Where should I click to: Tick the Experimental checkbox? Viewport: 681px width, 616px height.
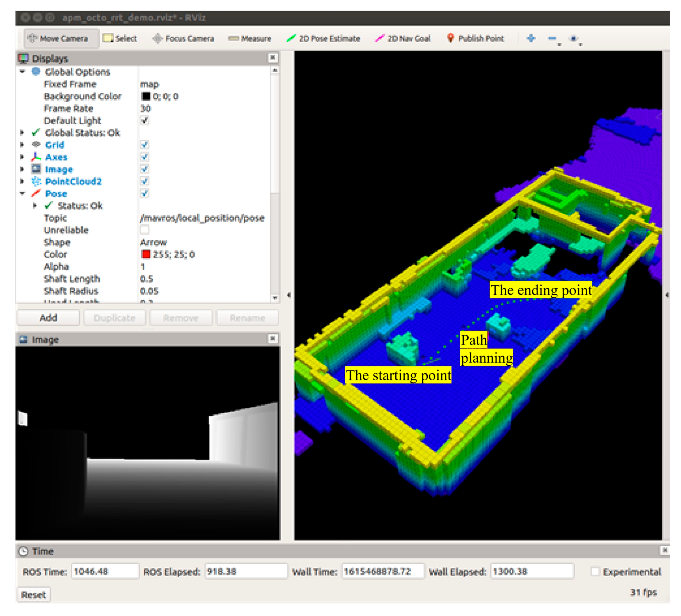tap(595, 572)
